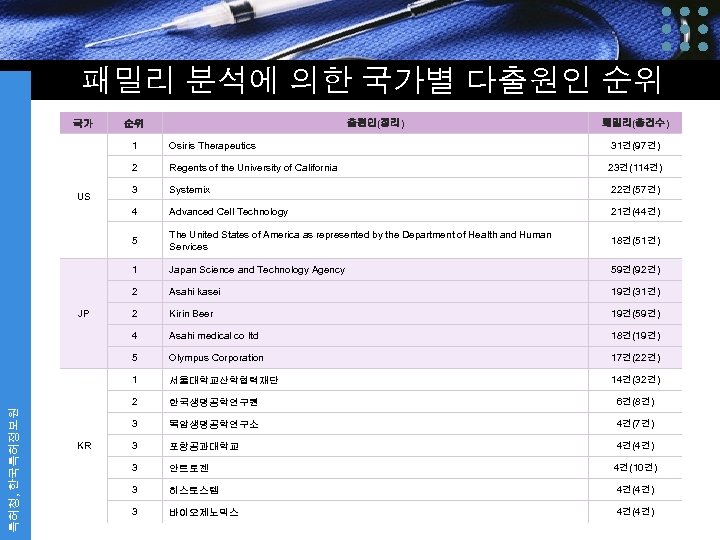Click 'Japan Science and Technology Agency' cell
Image resolution: width=720 pixels, height=540 pixels.
pos(375,270)
